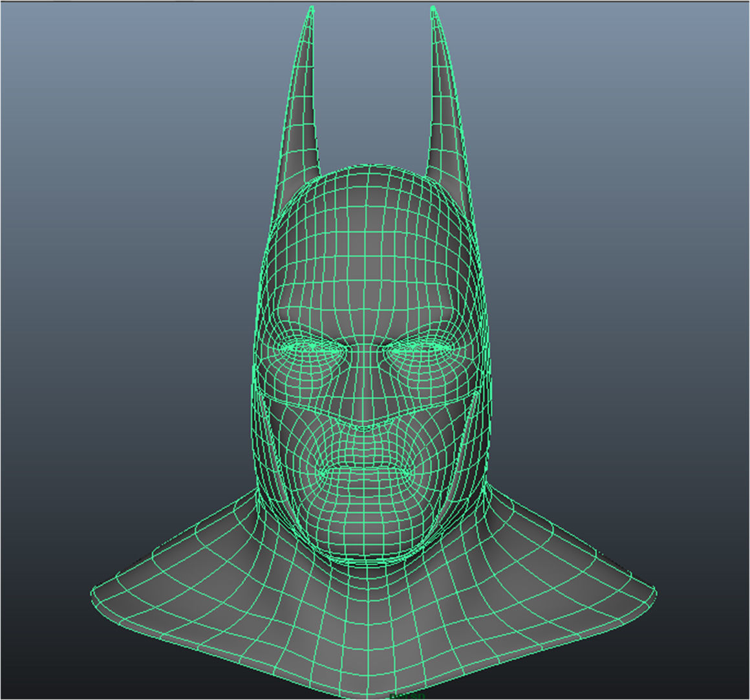This screenshot has width=750, height=700.
Task: Select the Batman cowl wireframe mesh
Action: coord(372,353)
